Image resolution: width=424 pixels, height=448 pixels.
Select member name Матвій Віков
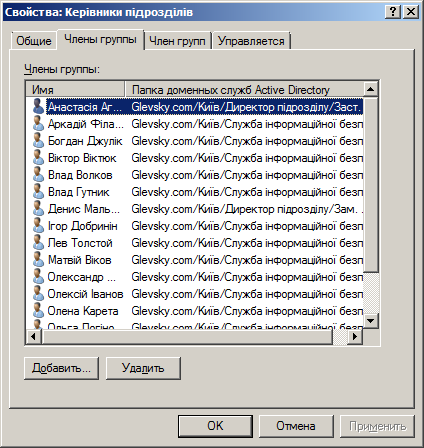[x=79, y=260]
